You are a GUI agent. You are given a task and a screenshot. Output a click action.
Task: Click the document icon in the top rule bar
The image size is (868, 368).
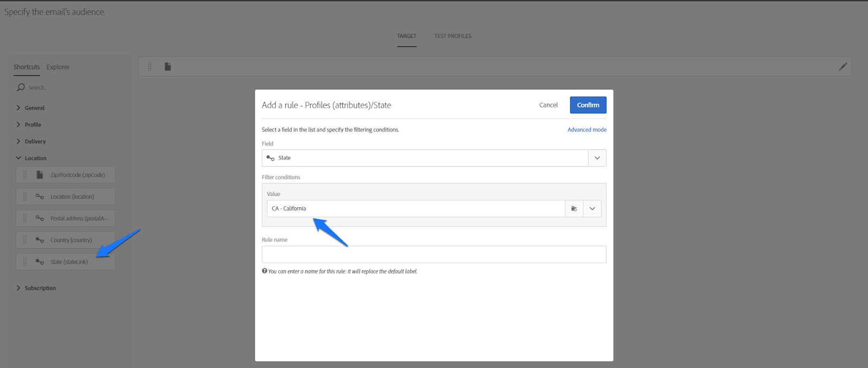(x=168, y=67)
